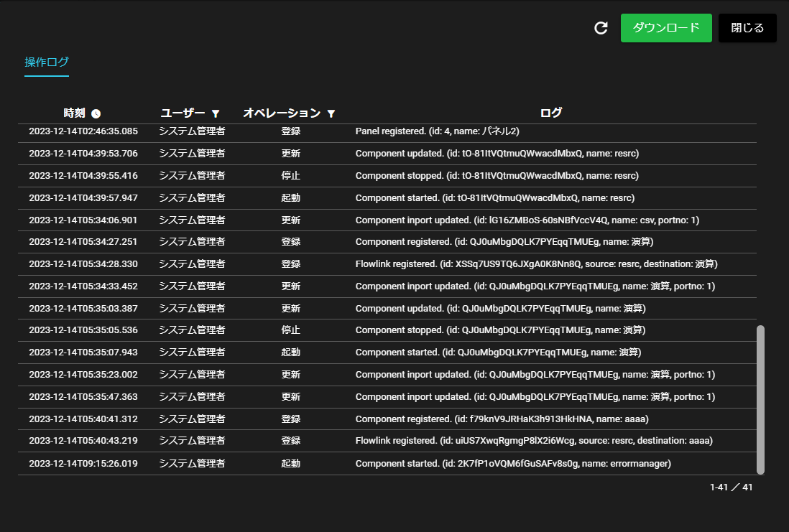
Task: Click the refresh log icon
Action: pyautogui.click(x=601, y=28)
